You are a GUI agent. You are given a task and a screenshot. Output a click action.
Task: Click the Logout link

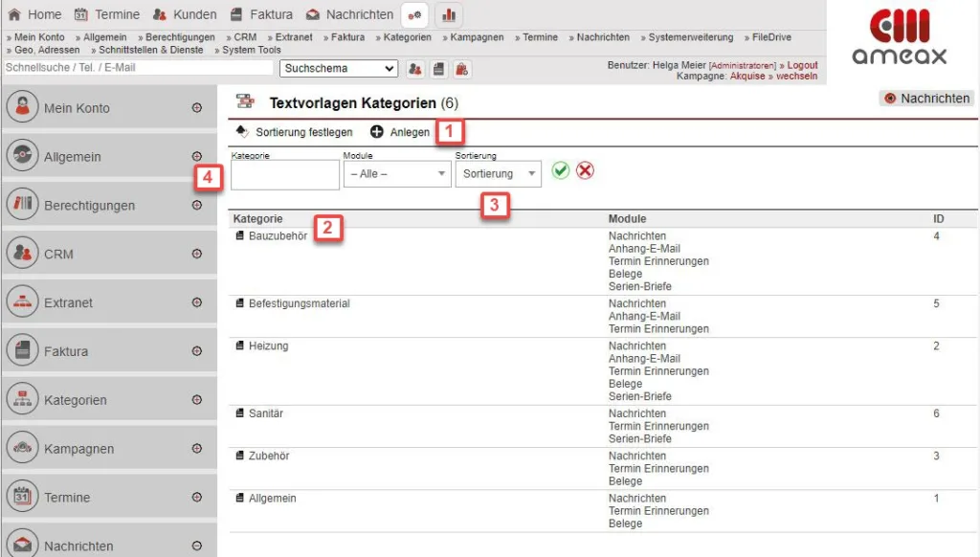pos(802,65)
